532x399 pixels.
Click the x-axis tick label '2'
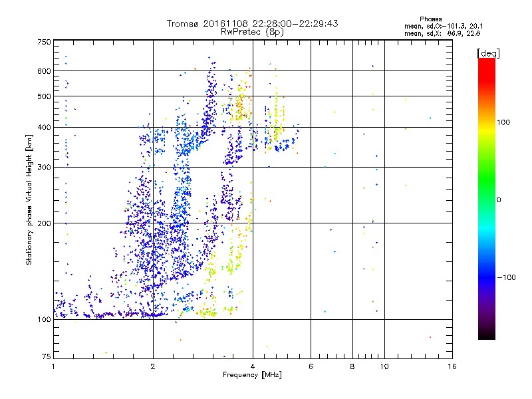click(153, 366)
